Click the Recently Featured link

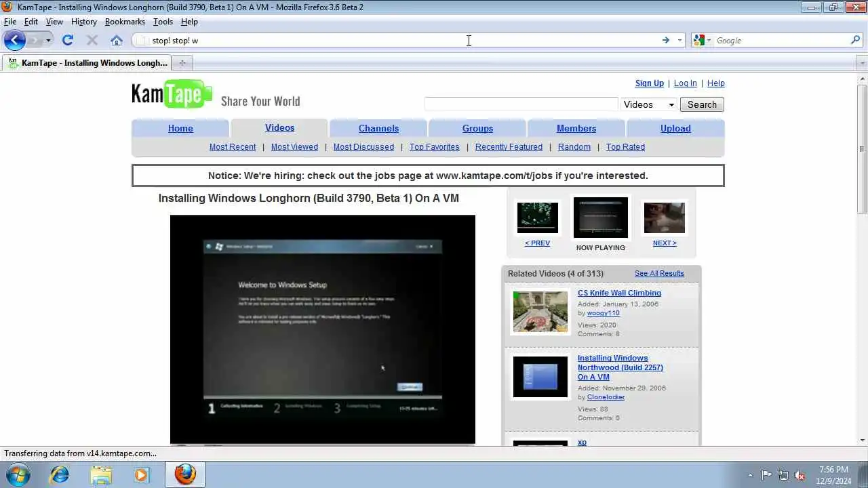[509, 147]
